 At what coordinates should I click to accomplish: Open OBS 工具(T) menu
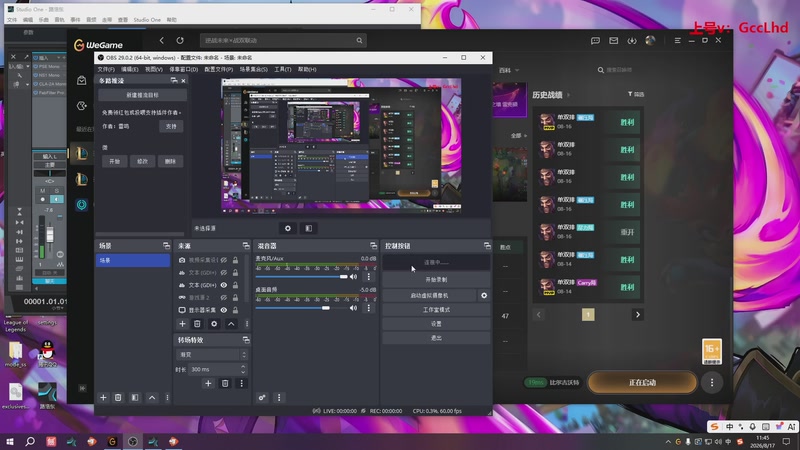(x=283, y=69)
